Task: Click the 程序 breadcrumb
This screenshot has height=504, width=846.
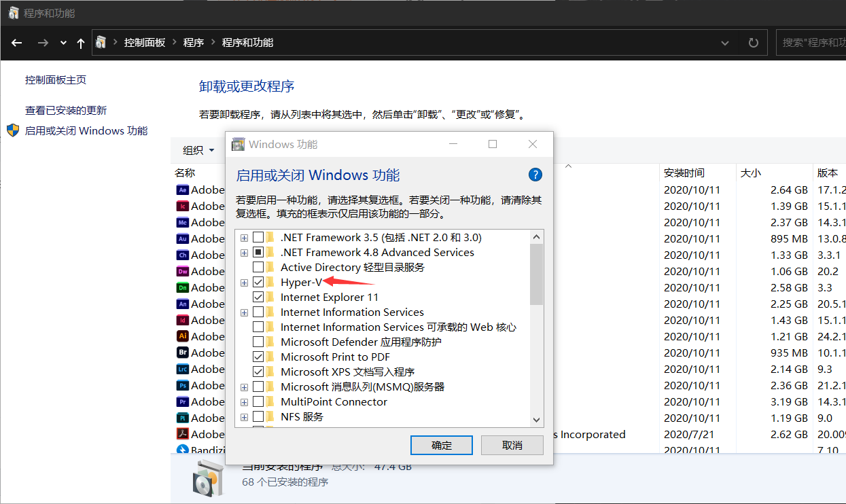Action: tap(194, 42)
